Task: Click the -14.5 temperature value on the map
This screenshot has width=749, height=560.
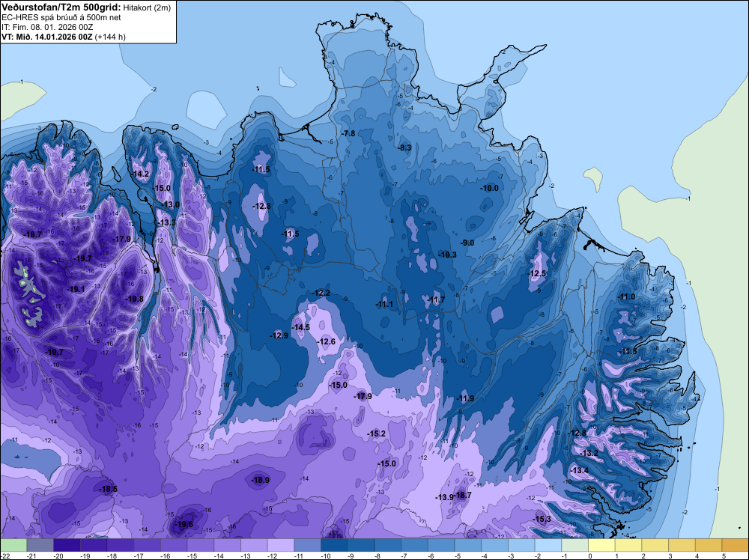Action: point(300,327)
